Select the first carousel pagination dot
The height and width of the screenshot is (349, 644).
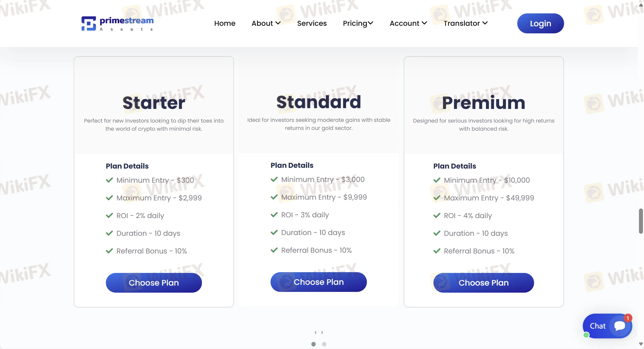pos(313,344)
